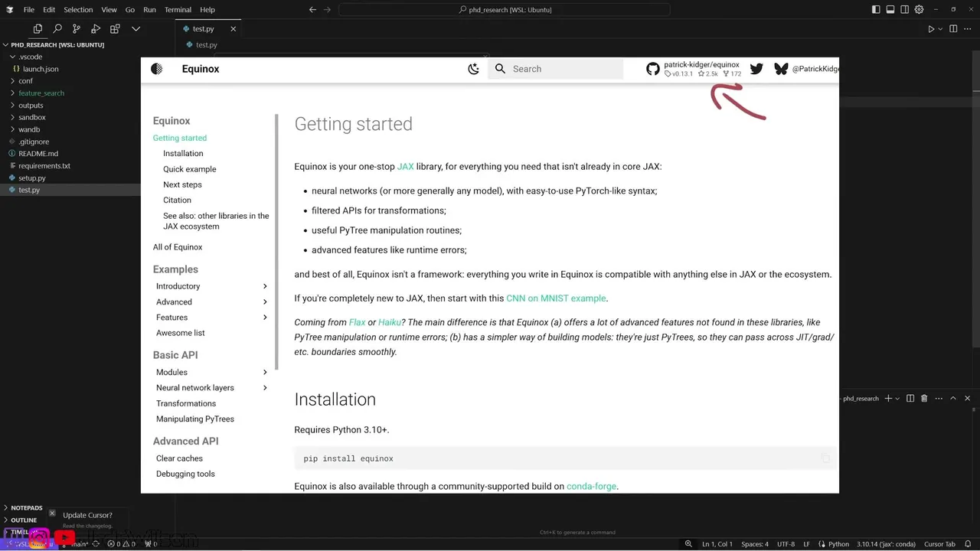Click the Equinox docs Search field
The image size is (980, 551).
pyautogui.click(x=556, y=69)
